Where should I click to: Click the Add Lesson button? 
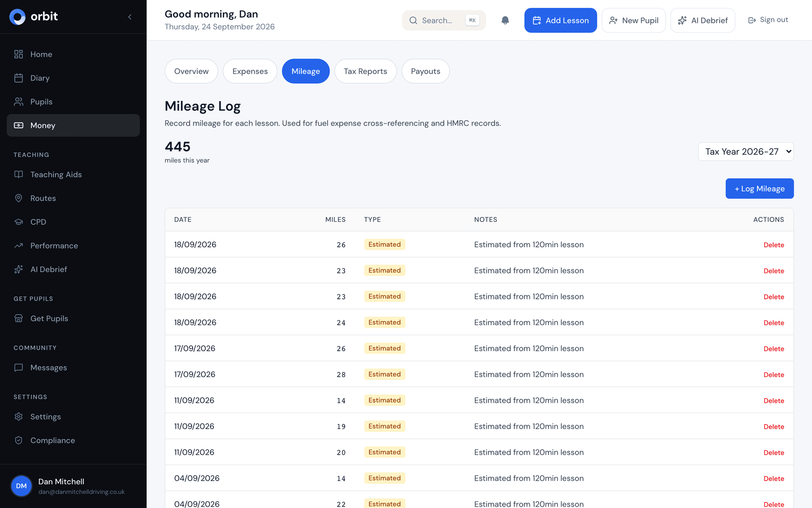pos(560,20)
